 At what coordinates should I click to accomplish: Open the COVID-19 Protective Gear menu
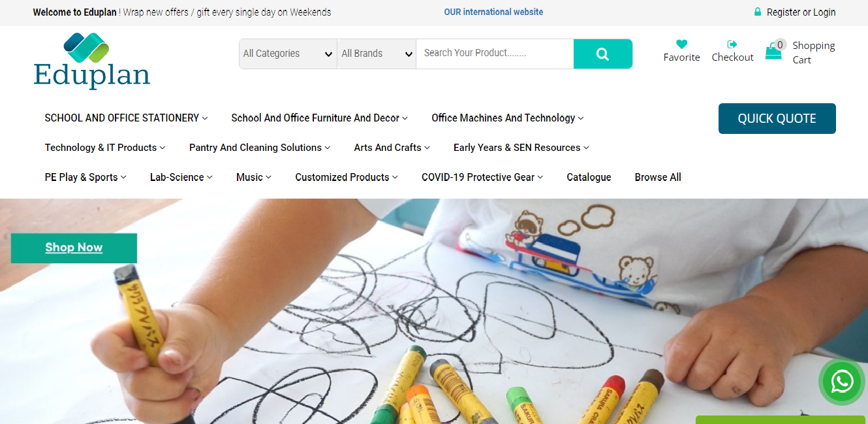pyautogui.click(x=482, y=177)
